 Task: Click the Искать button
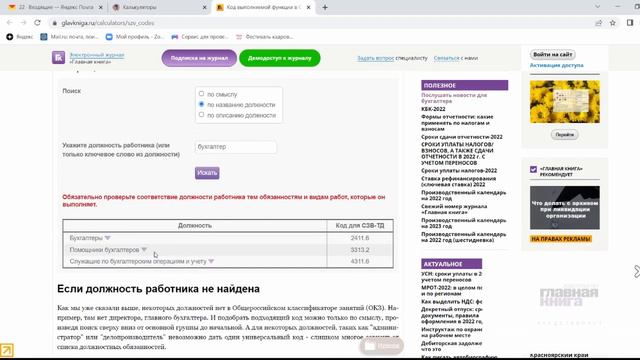[x=207, y=173]
